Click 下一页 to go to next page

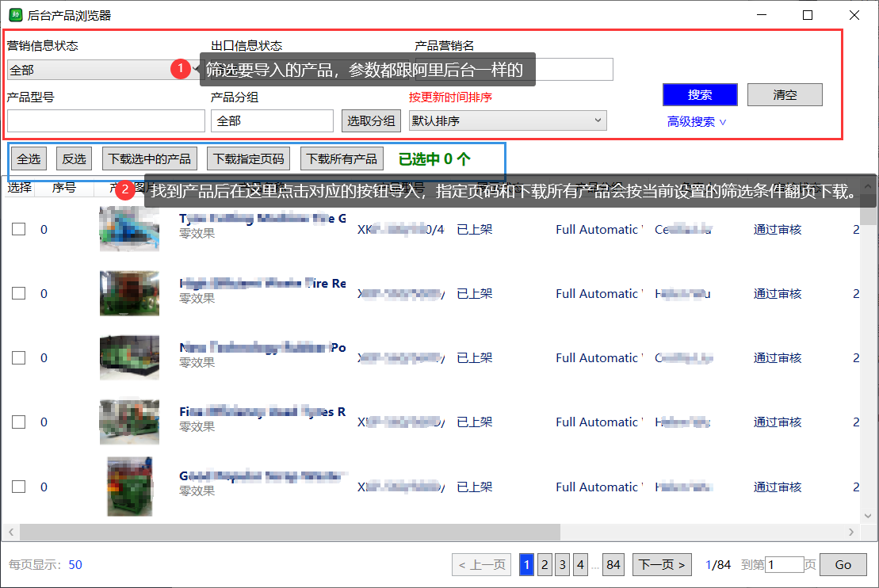(662, 564)
